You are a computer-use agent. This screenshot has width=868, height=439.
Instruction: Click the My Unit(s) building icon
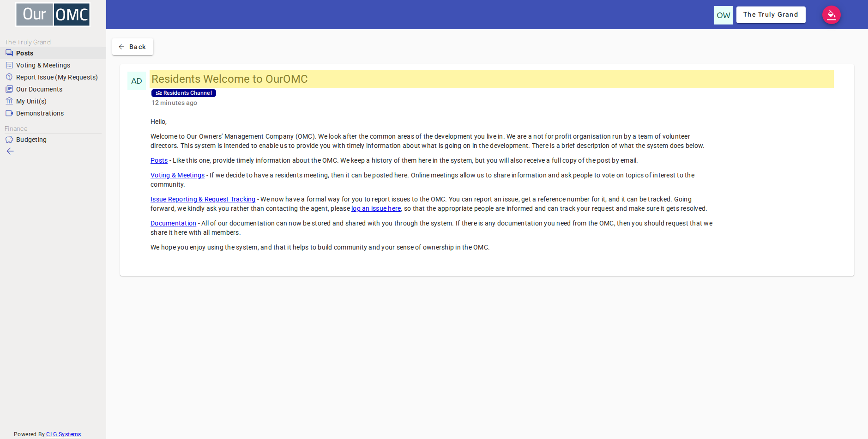tap(9, 101)
